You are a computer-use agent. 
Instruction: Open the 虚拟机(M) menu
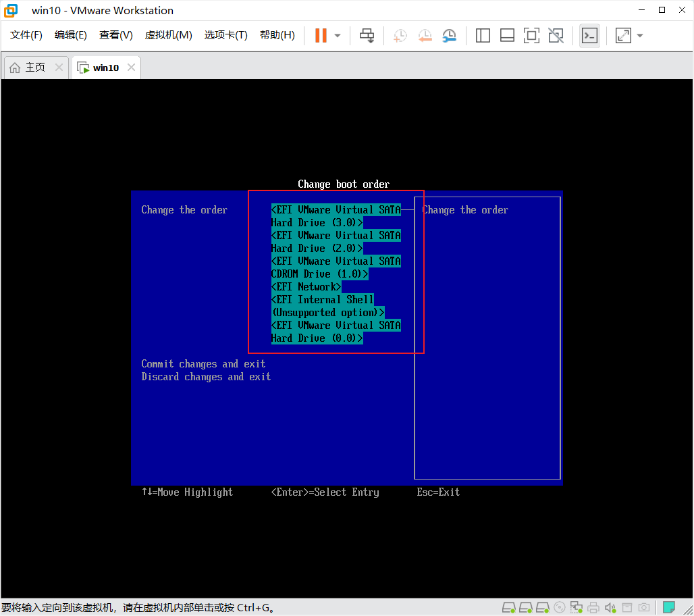[169, 35]
